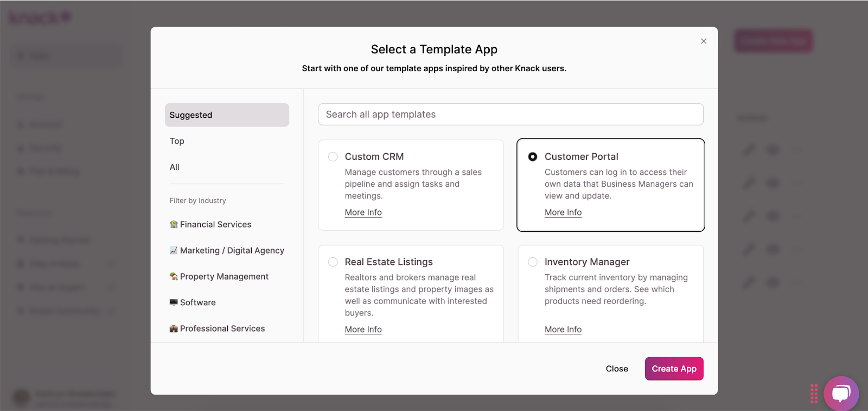
Task: Select the Customer Portal radio button
Action: tap(533, 157)
